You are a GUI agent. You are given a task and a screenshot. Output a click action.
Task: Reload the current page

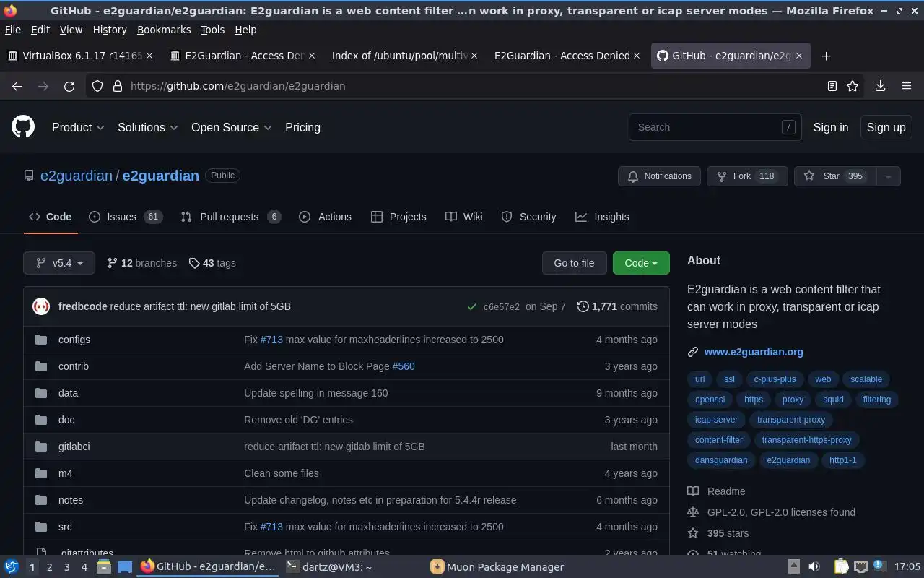(69, 86)
